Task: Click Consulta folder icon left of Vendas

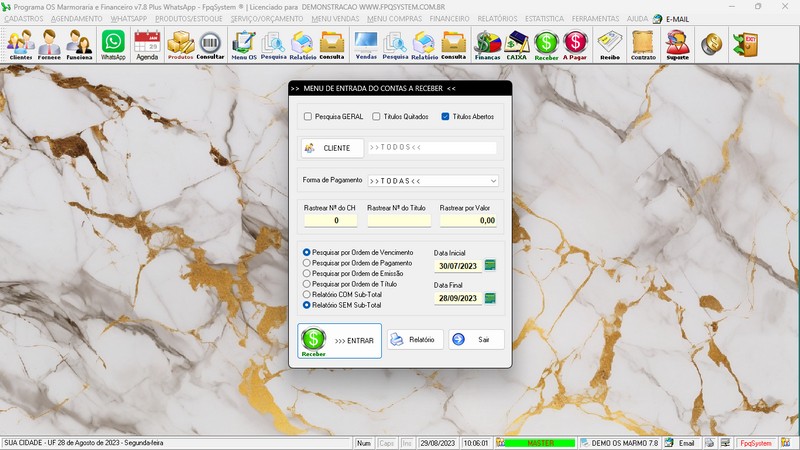Action: click(332, 45)
